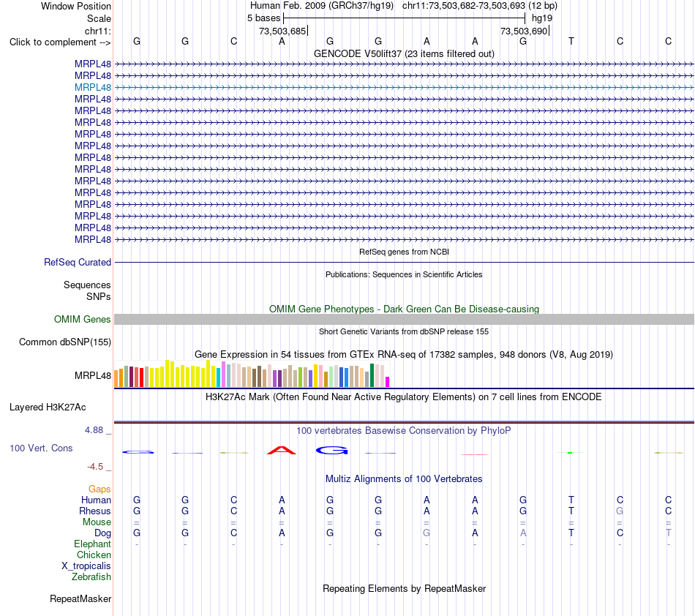The width and height of the screenshot is (695, 616).
Task: Click the Elephant species label
Action: (93, 544)
